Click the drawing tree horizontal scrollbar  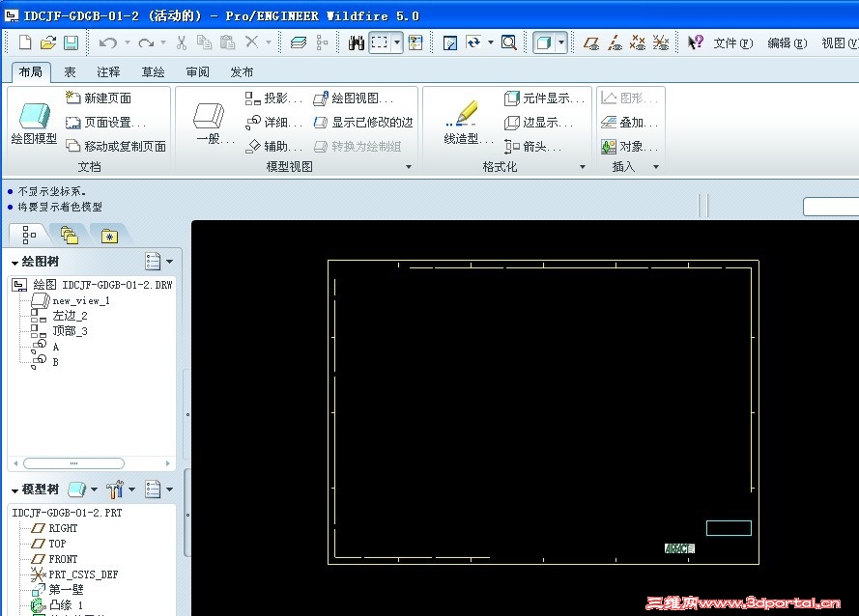[74, 463]
